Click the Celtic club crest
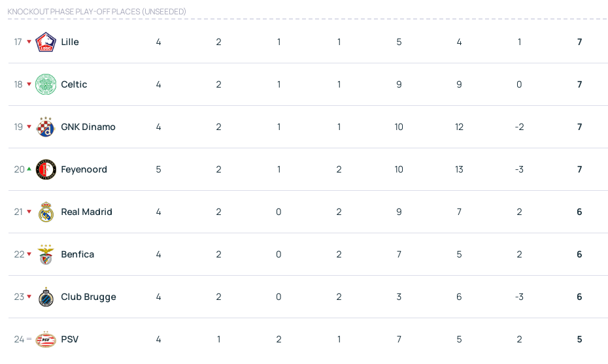This screenshot has width=608, height=364. click(x=46, y=84)
